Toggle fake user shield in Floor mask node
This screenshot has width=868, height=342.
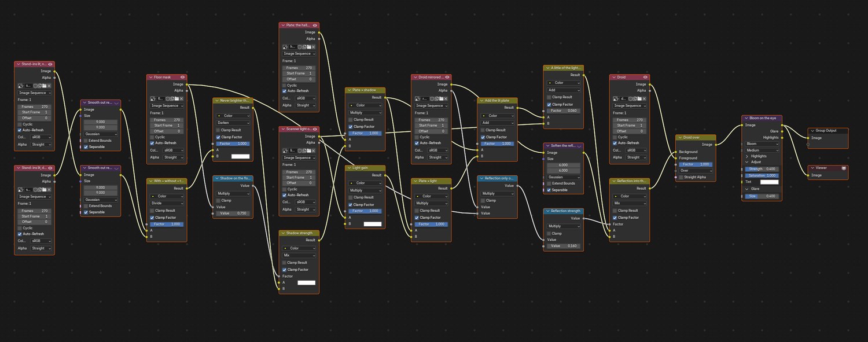pyautogui.click(x=168, y=99)
